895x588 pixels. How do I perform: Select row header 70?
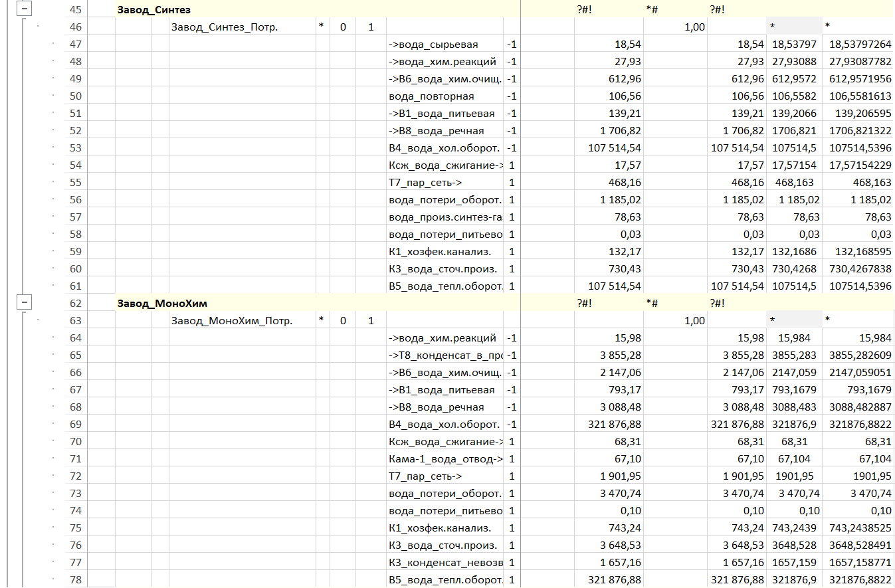[75, 442]
